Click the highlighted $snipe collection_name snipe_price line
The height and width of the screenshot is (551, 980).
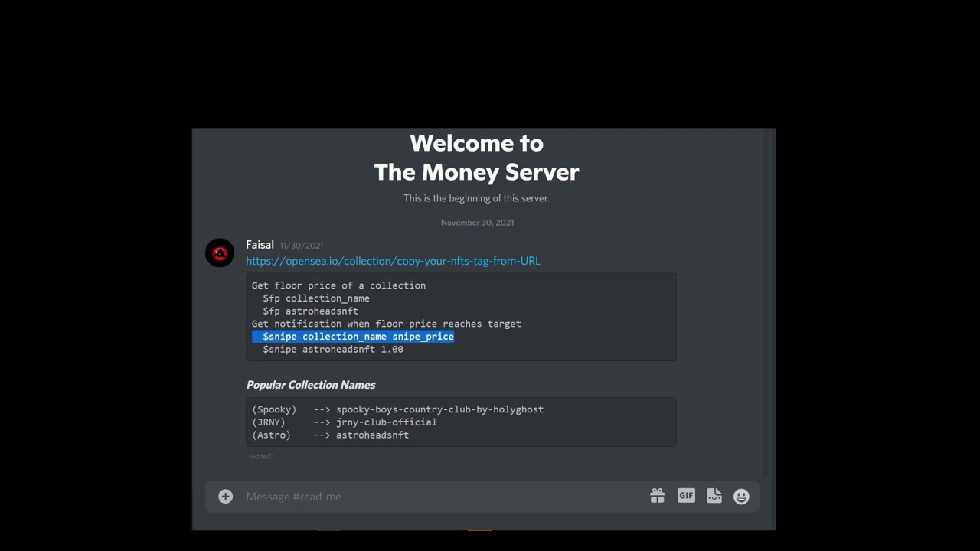tap(353, 337)
